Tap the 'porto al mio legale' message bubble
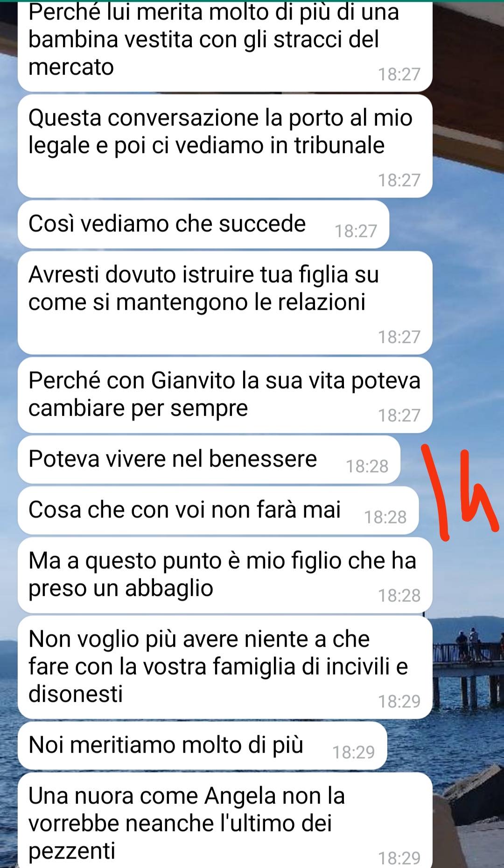Viewport: 504px width, 868px height. [225, 146]
